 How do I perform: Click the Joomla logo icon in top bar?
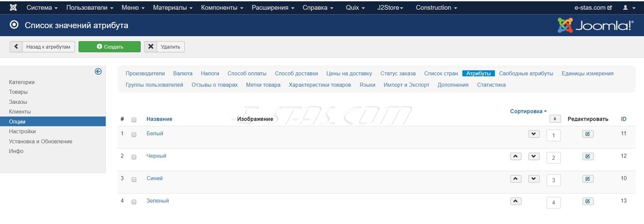click(14, 8)
